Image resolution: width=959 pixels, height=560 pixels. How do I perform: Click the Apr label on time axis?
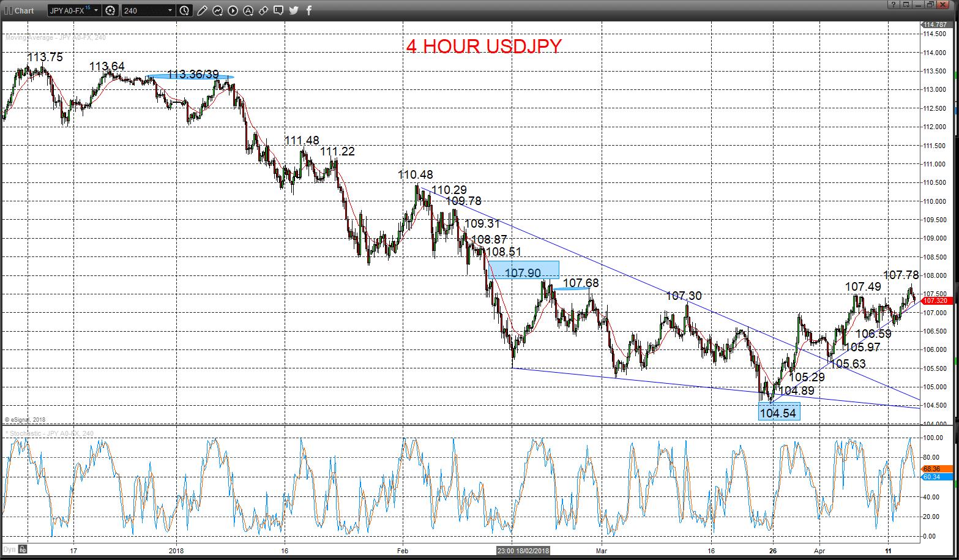[x=819, y=551]
